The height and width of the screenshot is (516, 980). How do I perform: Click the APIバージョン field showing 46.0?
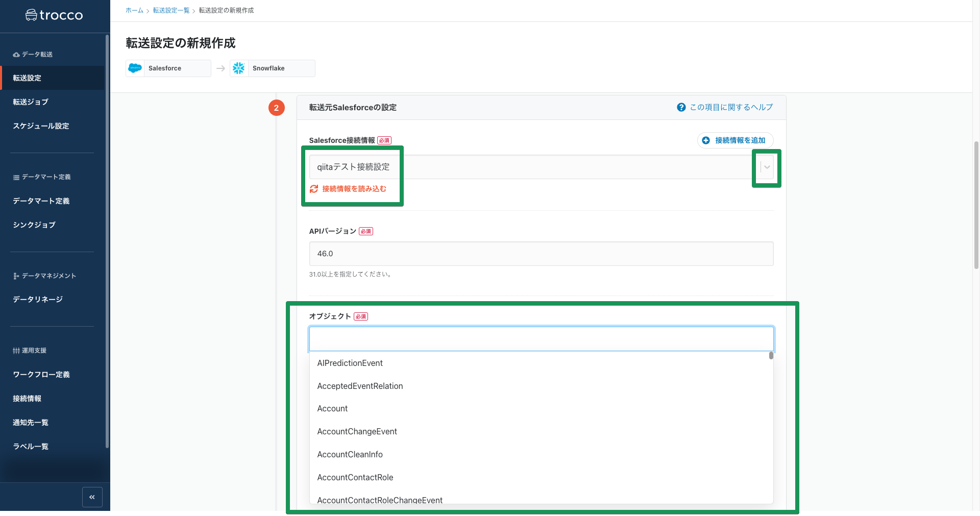click(541, 254)
